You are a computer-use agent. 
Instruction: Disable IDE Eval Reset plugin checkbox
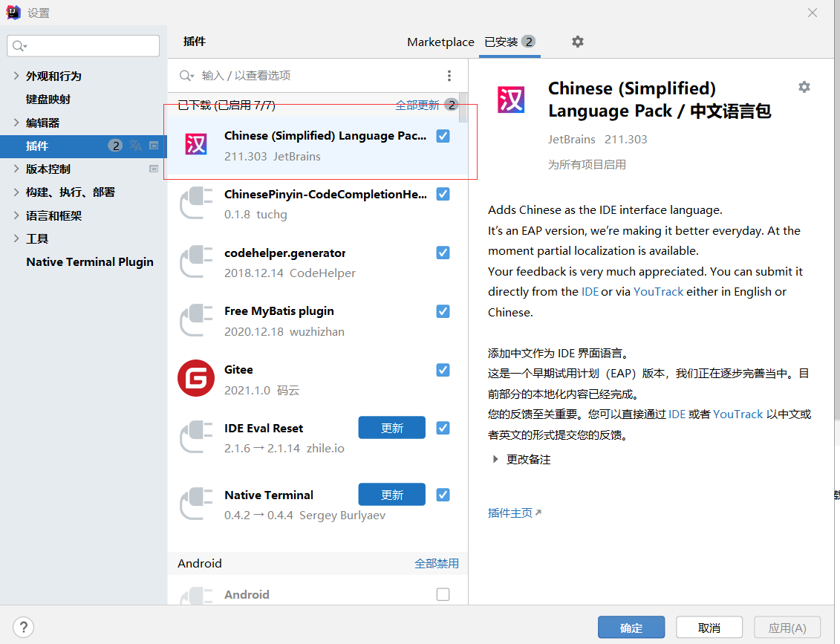[x=443, y=428]
